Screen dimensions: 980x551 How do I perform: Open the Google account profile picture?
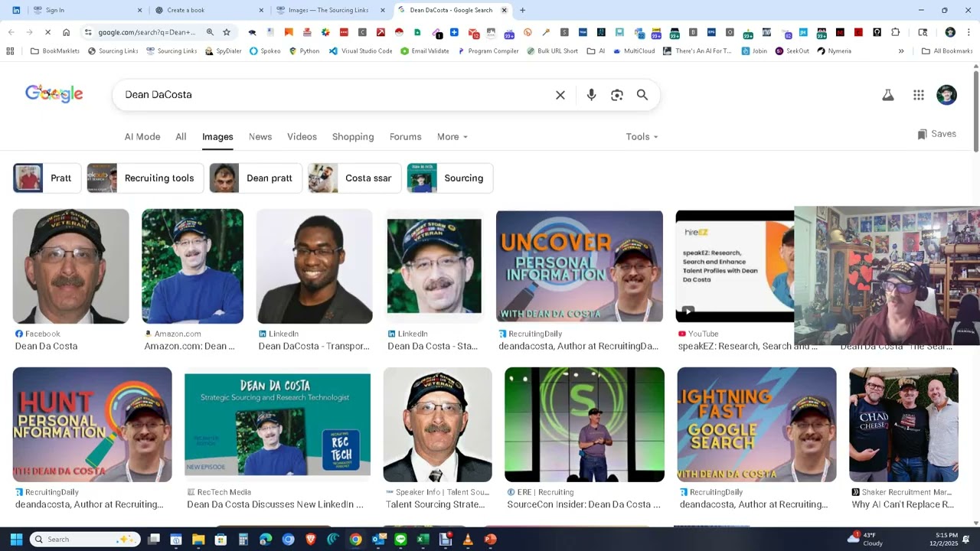click(946, 95)
